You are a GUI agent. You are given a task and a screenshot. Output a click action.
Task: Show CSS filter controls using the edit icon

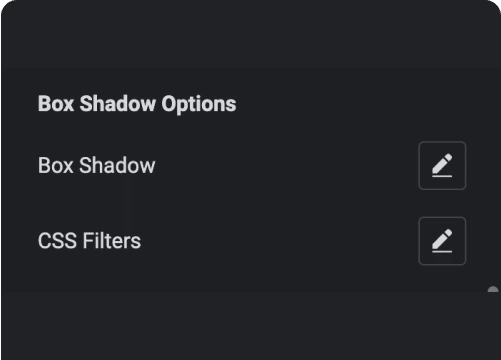point(442,241)
